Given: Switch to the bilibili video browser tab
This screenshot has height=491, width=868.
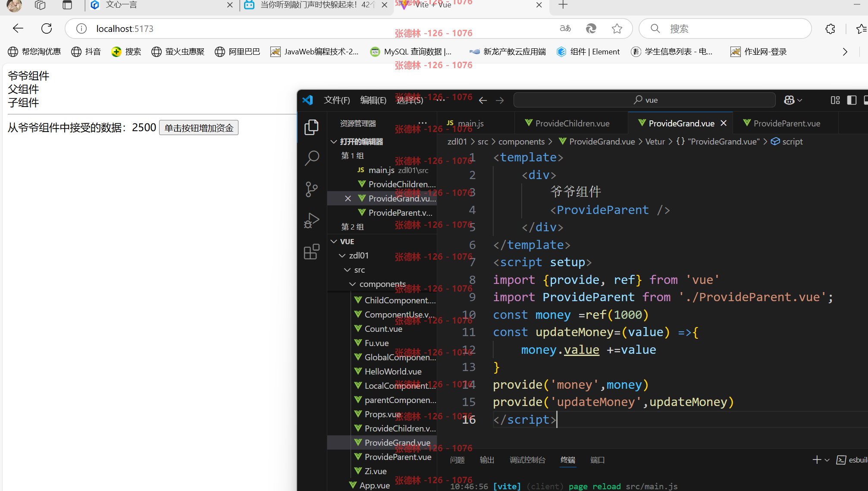Looking at the screenshot, I should tap(316, 5).
